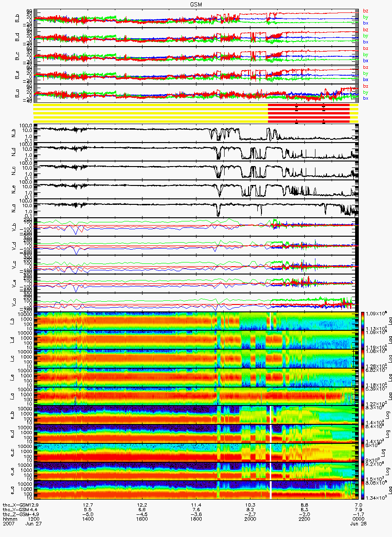Click the 1.34×10^3 colorbar value
This screenshot has width=392, height=537.
click(x=375, y=498)
